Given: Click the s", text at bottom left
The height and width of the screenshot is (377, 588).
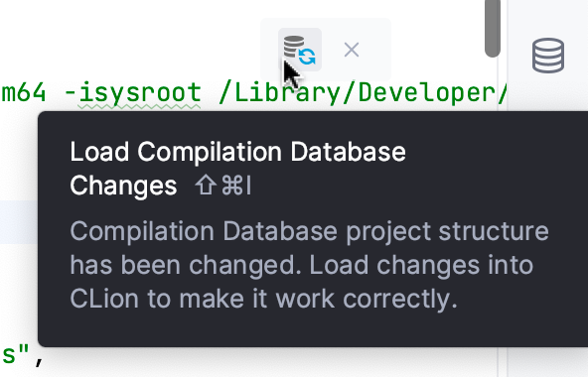Looking at the screenshot, I should [23, 356].
